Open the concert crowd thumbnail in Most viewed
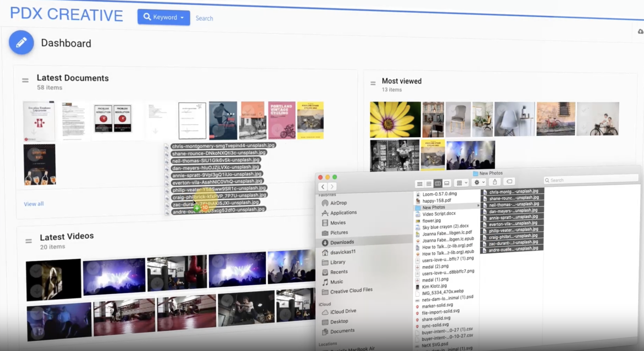 (470, 155)
